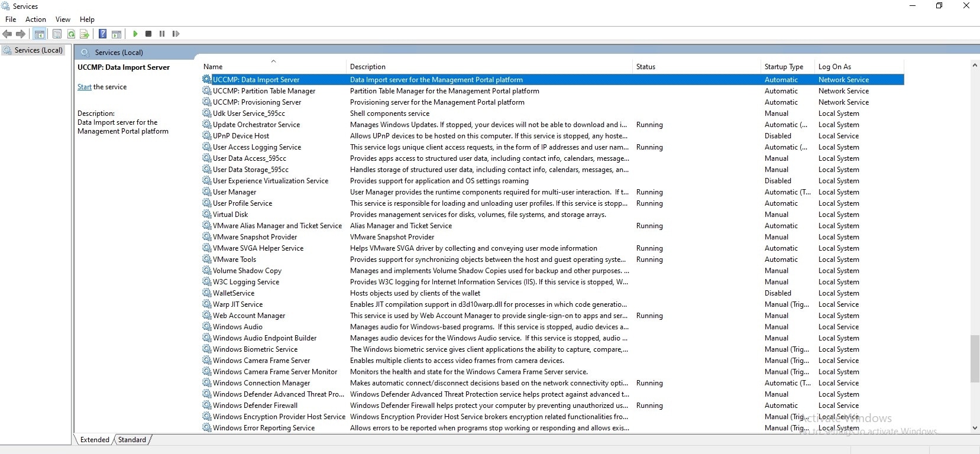Click the vertical scrollbar thumb of the services list

tap(975, 359)
